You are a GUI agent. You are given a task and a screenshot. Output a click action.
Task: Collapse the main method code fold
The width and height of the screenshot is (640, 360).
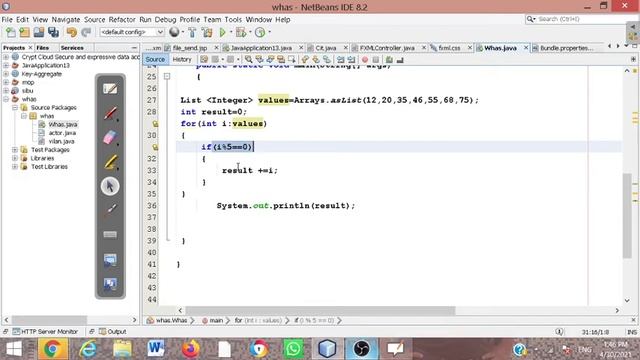tap(167, 76)
